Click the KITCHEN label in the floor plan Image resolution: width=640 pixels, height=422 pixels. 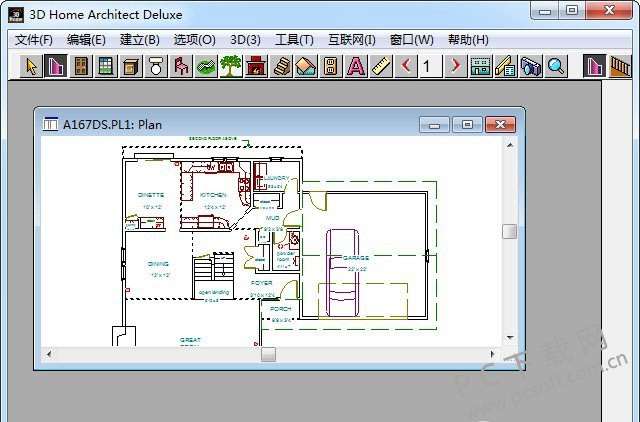[x=213, y=195]
